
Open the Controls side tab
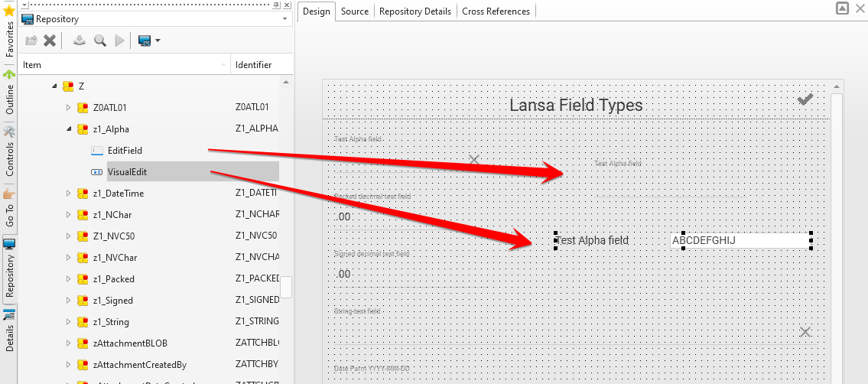coord(9,151)
